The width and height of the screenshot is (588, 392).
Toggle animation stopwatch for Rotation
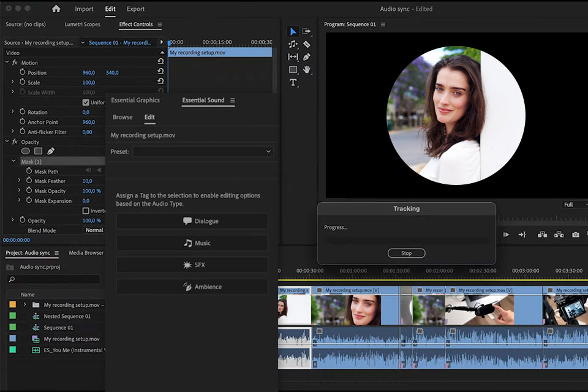[22, 112]
